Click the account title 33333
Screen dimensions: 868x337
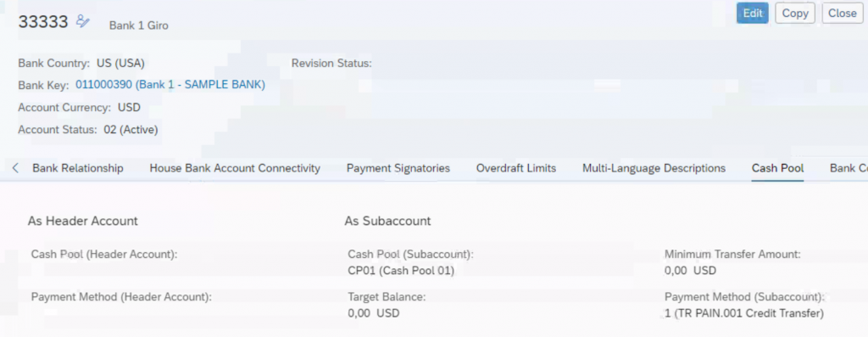point(43,21)
